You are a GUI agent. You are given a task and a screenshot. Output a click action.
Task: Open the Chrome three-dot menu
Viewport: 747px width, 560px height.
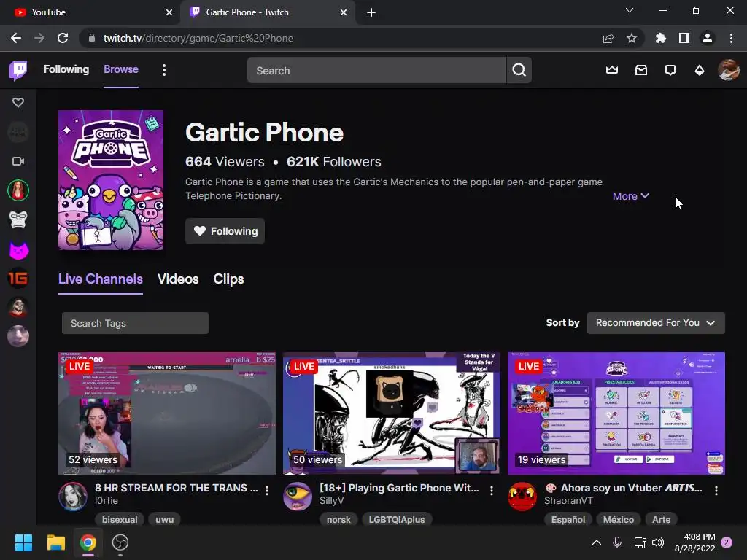[731, 38]
